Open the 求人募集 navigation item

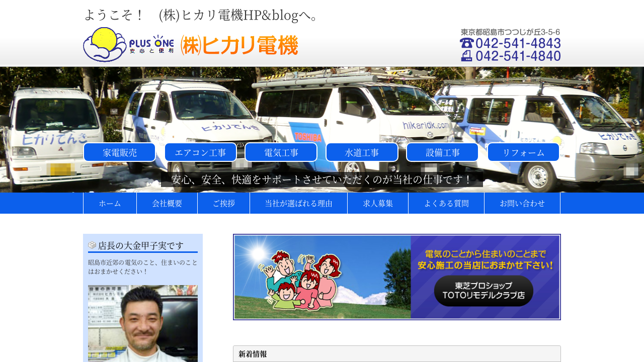click(x=378, y=203)
